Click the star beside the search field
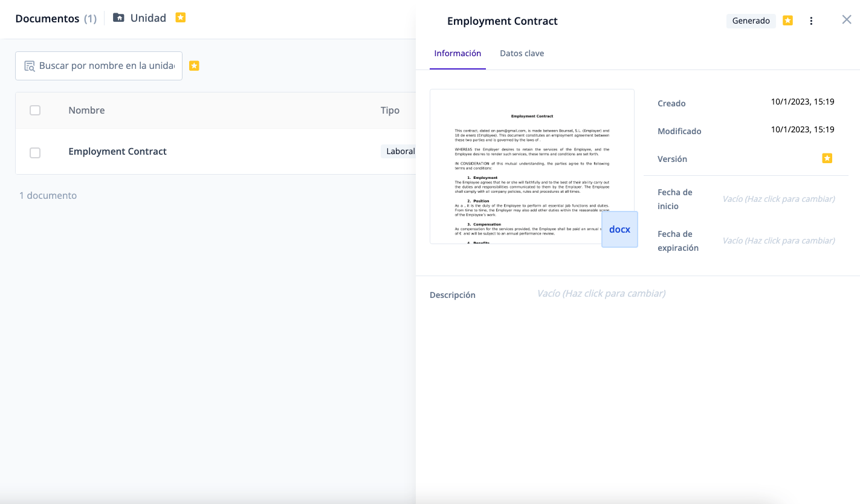This screenshot has width=860, height=504. [194, 66]
